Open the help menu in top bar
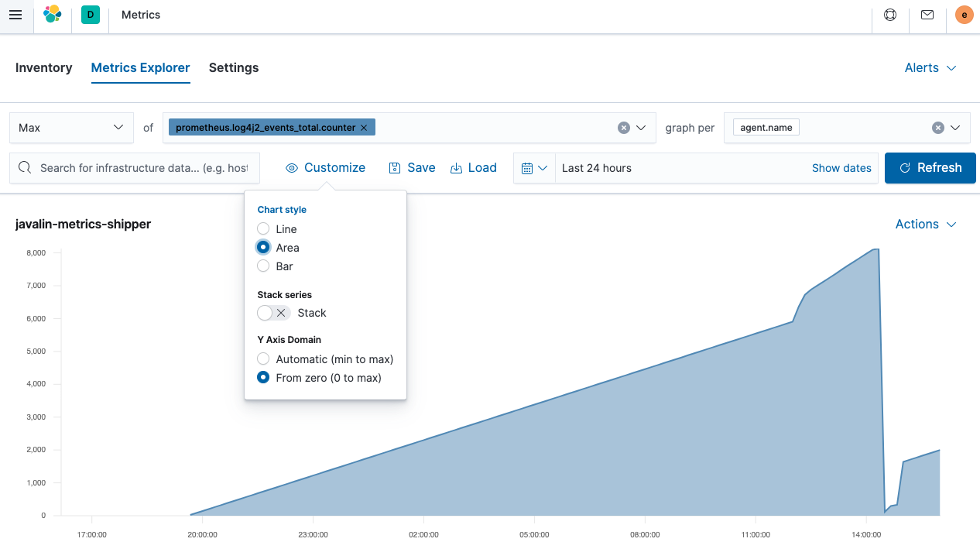 [x=889, y=14]
